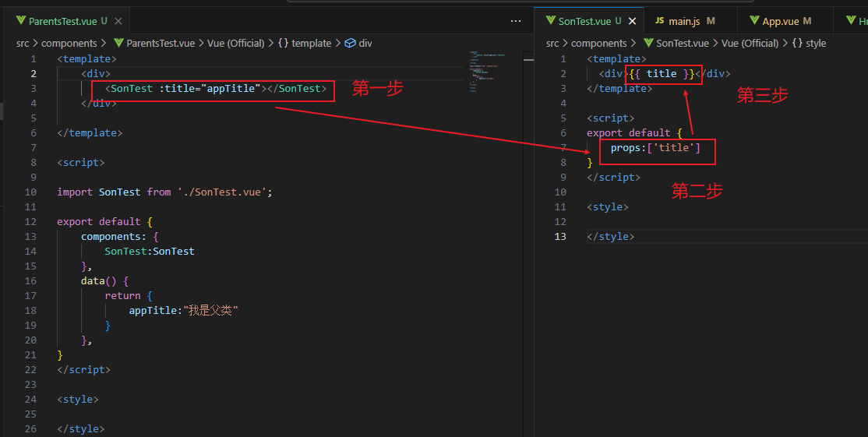This screenshot has height=437, width=868.
Task: Click the Vue icon on ParentsTest.vue tab
Action: [x=21, y=21]
